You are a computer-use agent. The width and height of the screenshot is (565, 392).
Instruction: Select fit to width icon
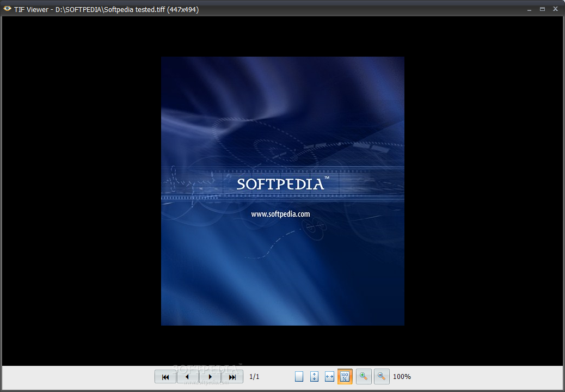point(329,377)
